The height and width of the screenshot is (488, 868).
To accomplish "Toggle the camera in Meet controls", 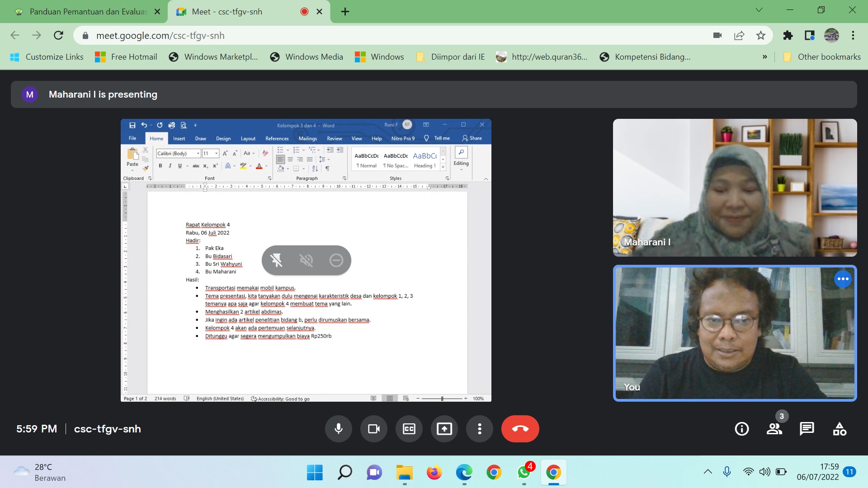I will (373, 428).
